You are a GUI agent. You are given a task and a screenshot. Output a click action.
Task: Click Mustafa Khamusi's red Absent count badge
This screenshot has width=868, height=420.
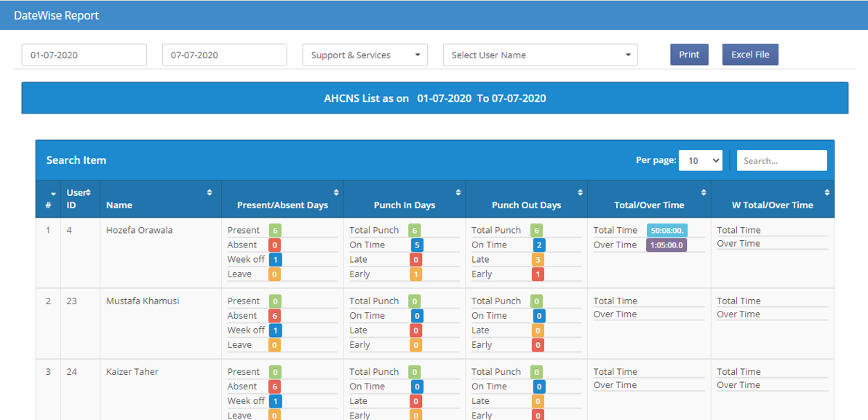pos(275,316)
